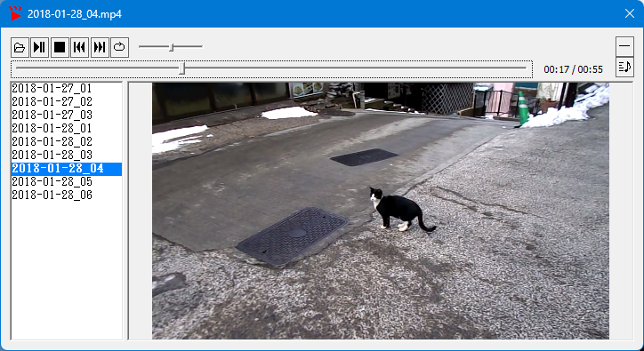Click the seek bar thumb

coord(182,68)
